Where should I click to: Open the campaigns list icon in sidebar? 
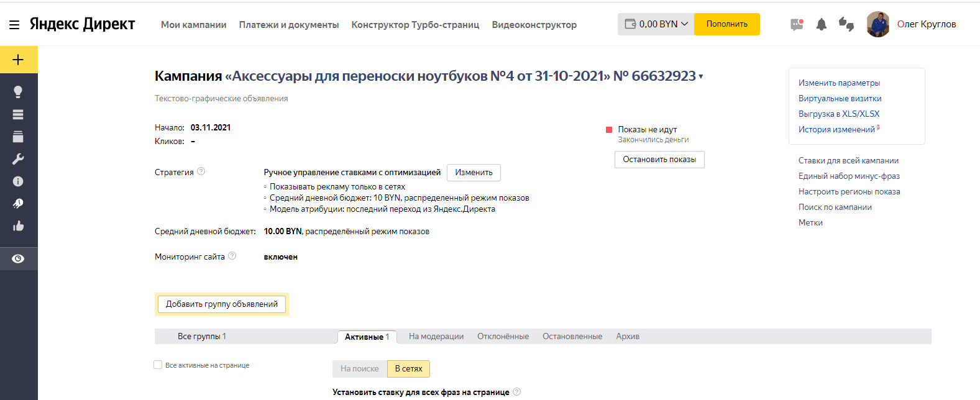tap(18, 114)
